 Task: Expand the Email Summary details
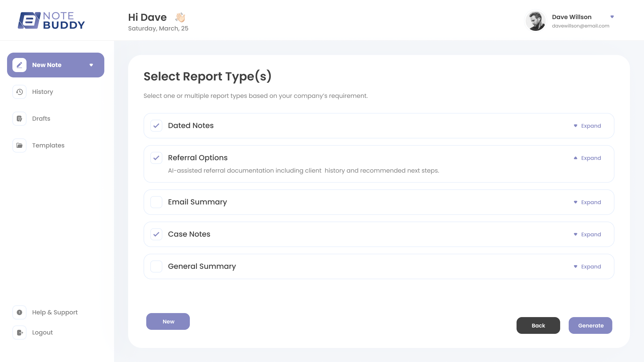point(587,202)
